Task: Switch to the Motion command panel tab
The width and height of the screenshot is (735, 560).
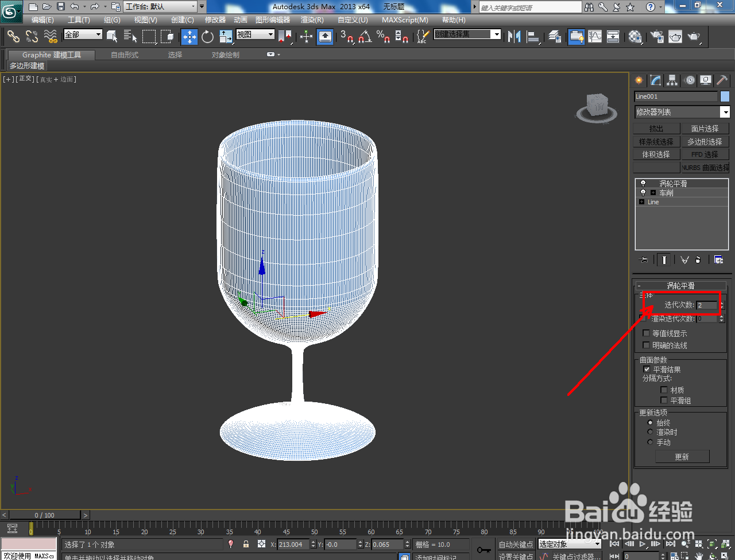Action: pyautogui.click(x=689, y=80)
